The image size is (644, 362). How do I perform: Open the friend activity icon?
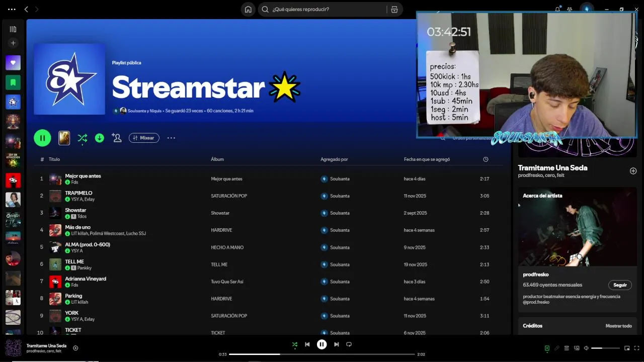[570, 9]
